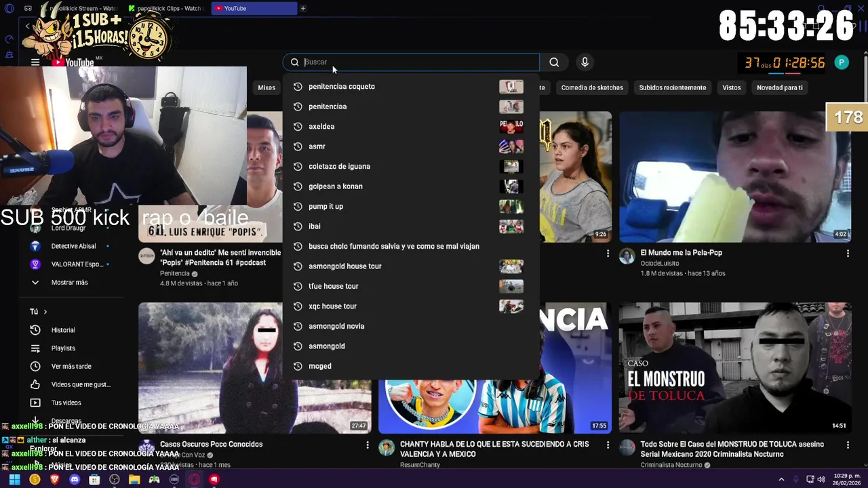Pick suggestion golpean a konan
868x488 pixels.
[411, 186]
